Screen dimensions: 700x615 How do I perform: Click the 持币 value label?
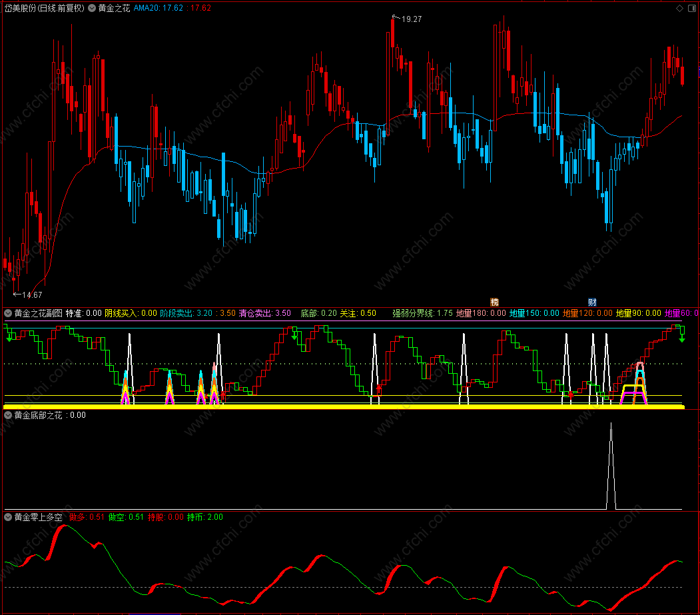pyautogui.click(x=205, y=517)
